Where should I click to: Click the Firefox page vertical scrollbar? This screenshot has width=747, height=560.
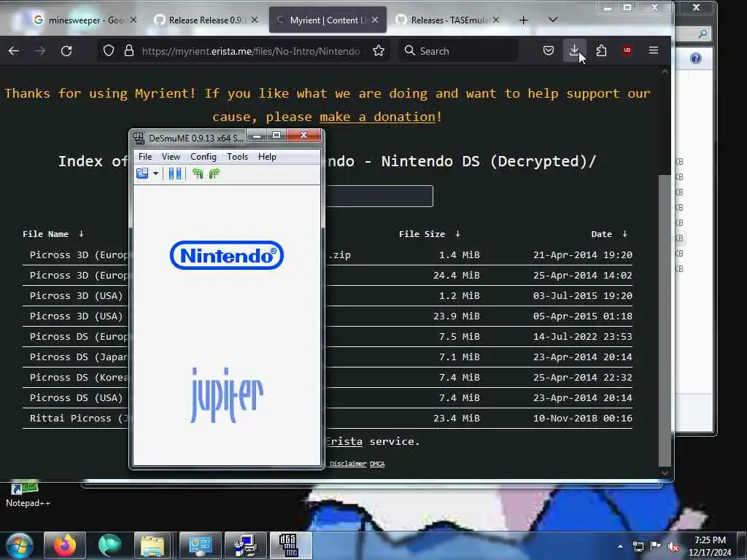point(665,320)
